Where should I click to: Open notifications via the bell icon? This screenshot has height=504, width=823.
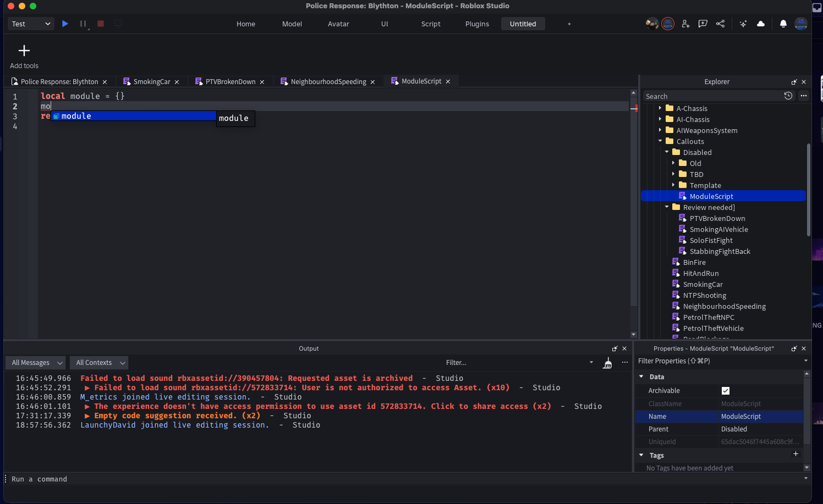click(x=783, y=24)
